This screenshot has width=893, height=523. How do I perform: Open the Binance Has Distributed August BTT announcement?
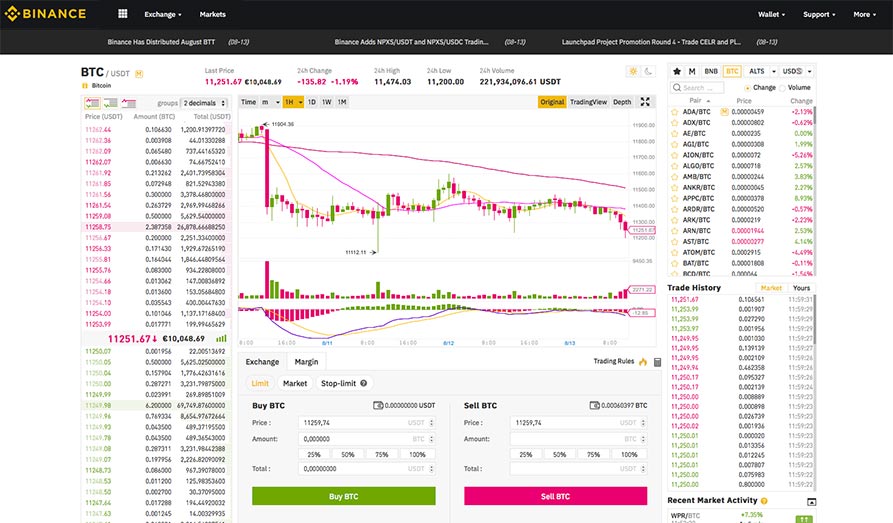161,42
